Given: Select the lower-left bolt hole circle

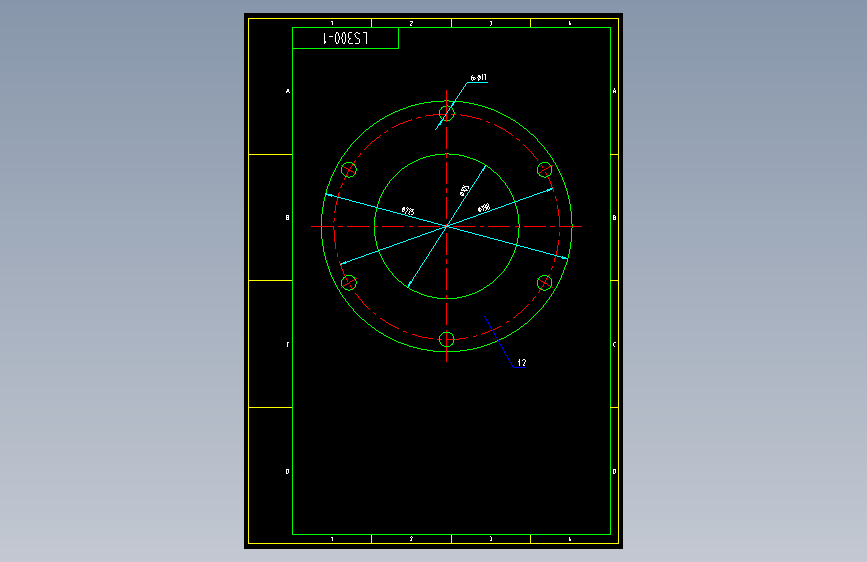Looking at the screenshot, I should 349,283.
